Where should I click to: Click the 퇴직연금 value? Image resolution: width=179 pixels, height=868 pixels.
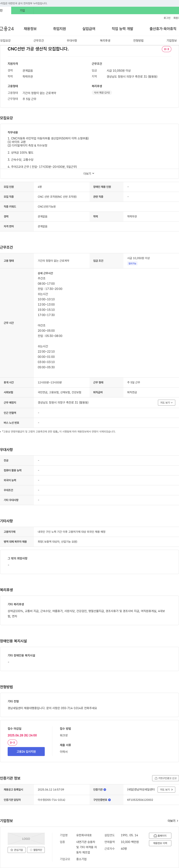coord(132,392)
